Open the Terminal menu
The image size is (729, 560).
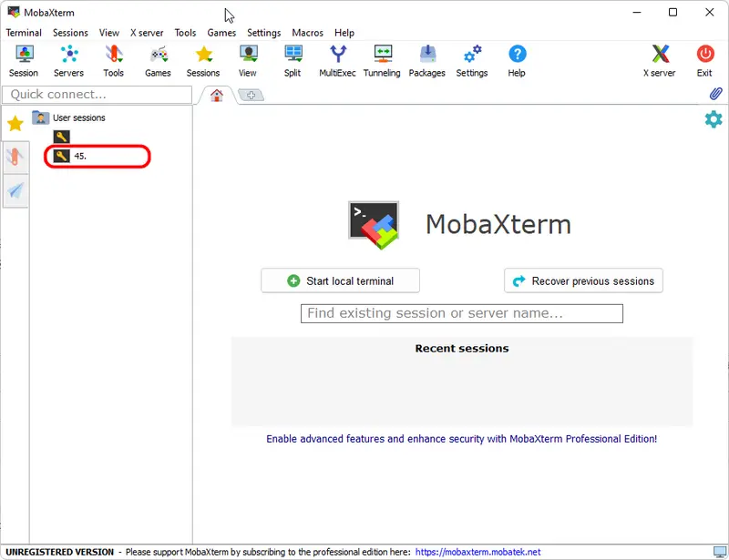pyautogui.click(x=24, y=33)
